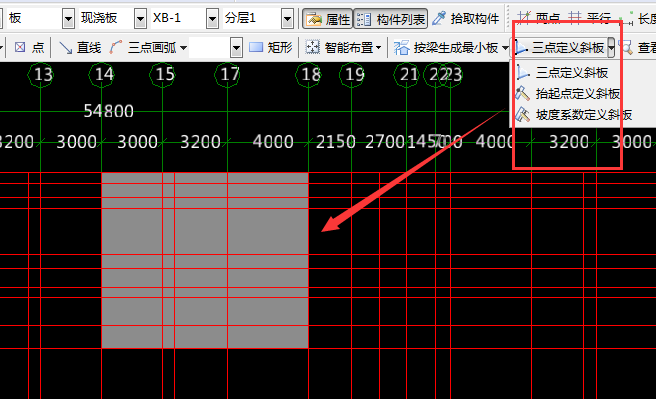Click the 三点定义斜板 toolbar button
The image size is (656, 399).
click(x=559, y=48)
